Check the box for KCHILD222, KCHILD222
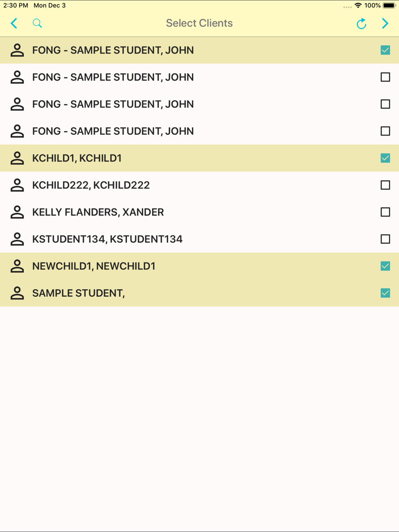The height and width of the screenshot is (532, 399). (385, 185)
